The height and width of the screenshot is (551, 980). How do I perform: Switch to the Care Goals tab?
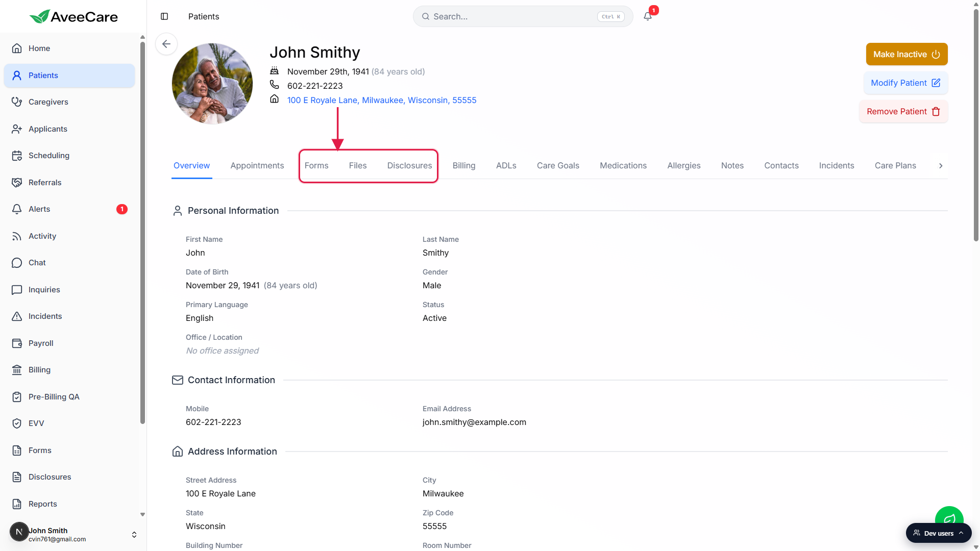558,166
